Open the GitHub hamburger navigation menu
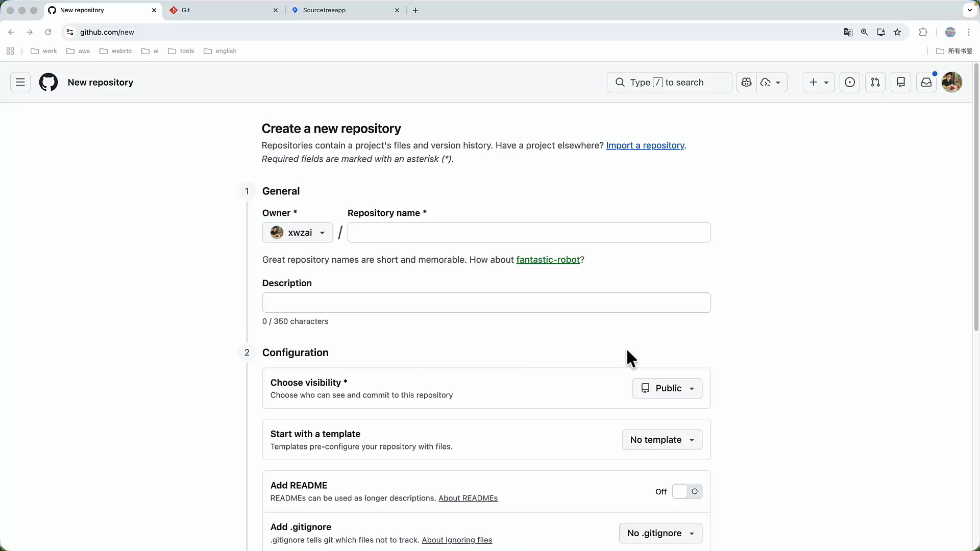This screenshot has height=551, width=980. point(20,82)
